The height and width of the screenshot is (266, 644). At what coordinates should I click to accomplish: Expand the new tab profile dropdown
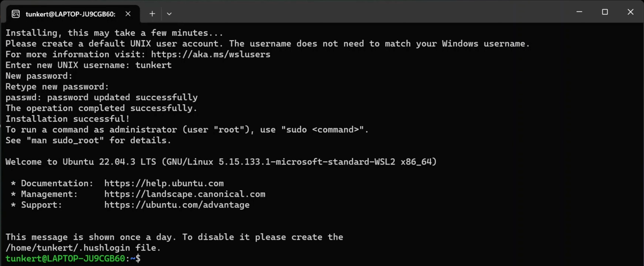click(169, 14)
